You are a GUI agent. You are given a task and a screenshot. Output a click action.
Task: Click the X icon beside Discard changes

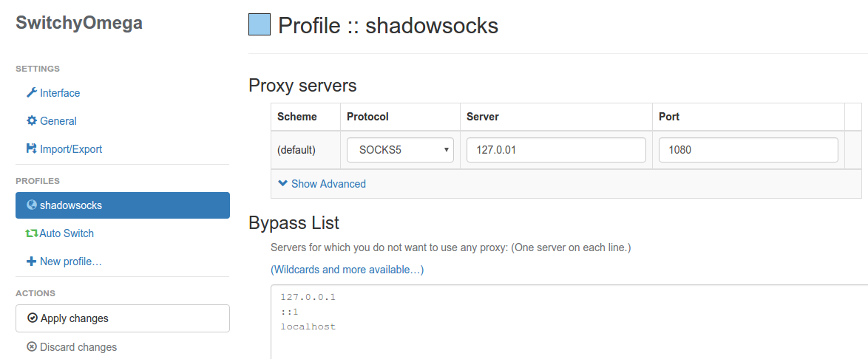pyautogui.click(x=32, y=347)
